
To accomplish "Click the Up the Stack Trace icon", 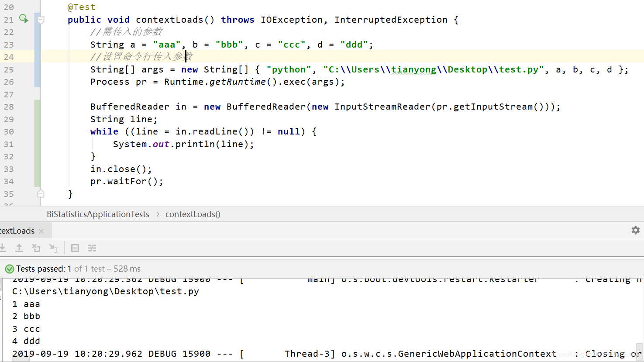I will click(x=19, y=248).
